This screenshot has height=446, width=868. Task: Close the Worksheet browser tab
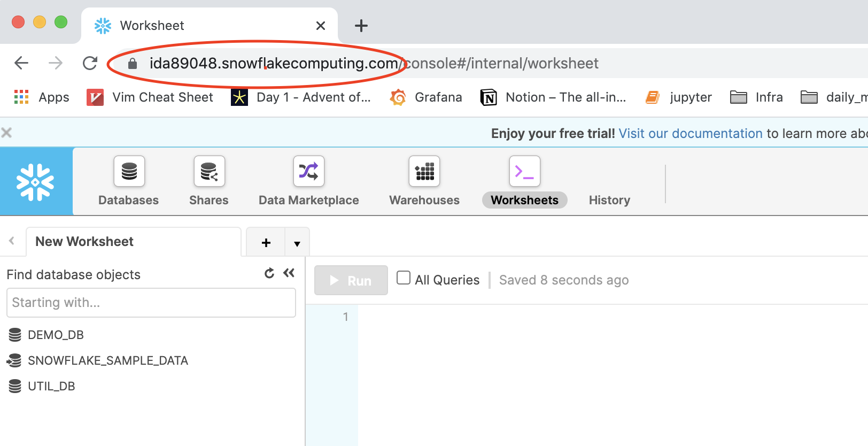(x=321, y=26)
